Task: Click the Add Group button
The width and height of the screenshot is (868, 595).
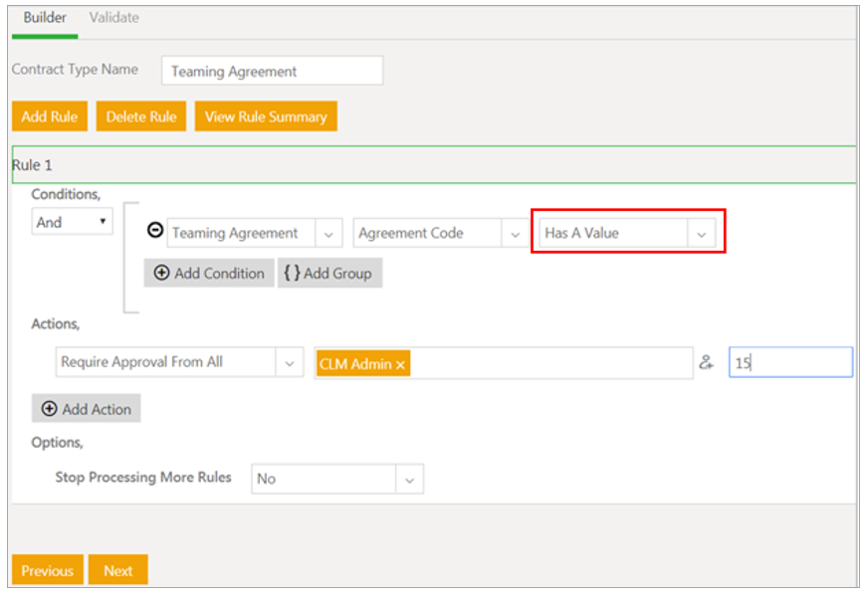Action: (328, 274)
